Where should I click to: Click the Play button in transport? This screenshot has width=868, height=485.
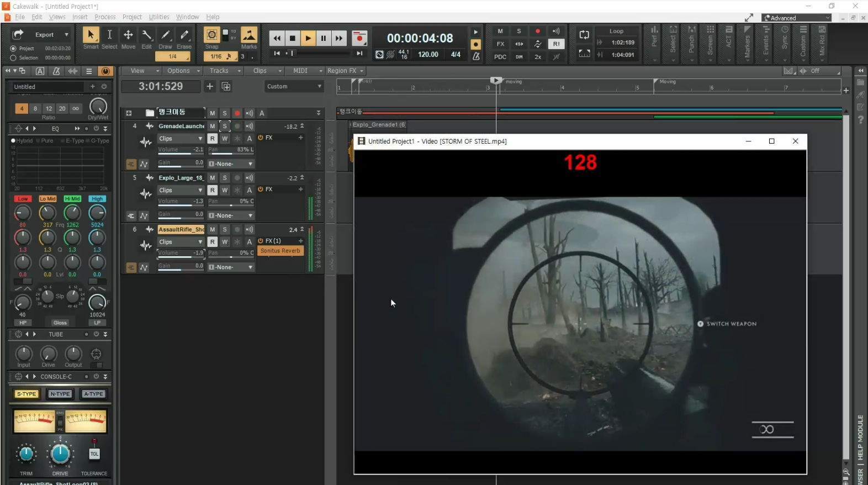pos(308,38)
